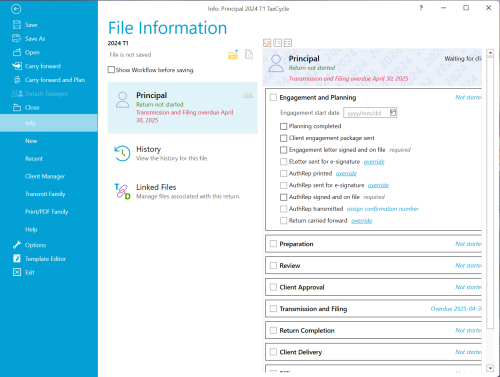Click the Carry forward icon

[x=17, y=66]
